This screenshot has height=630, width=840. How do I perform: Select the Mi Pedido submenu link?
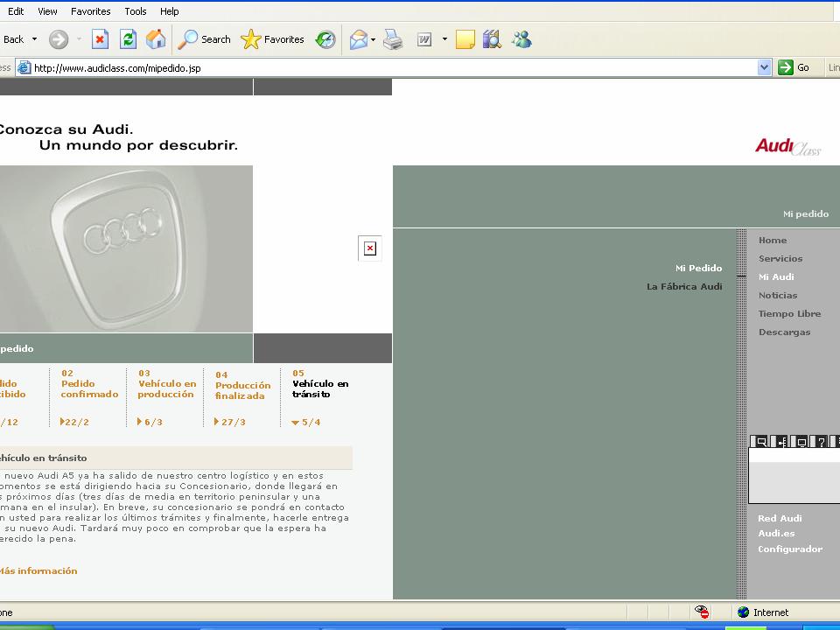[x=698, y=269]
